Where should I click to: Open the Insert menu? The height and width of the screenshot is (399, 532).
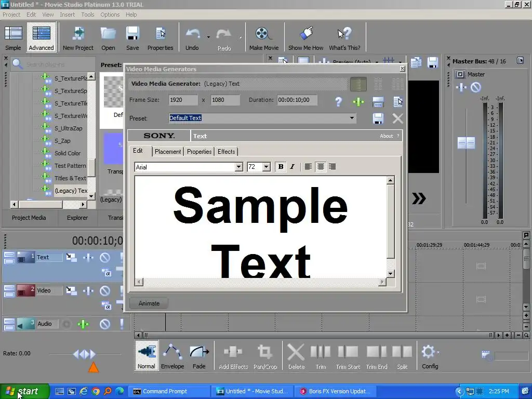click(x=67, y=15)
